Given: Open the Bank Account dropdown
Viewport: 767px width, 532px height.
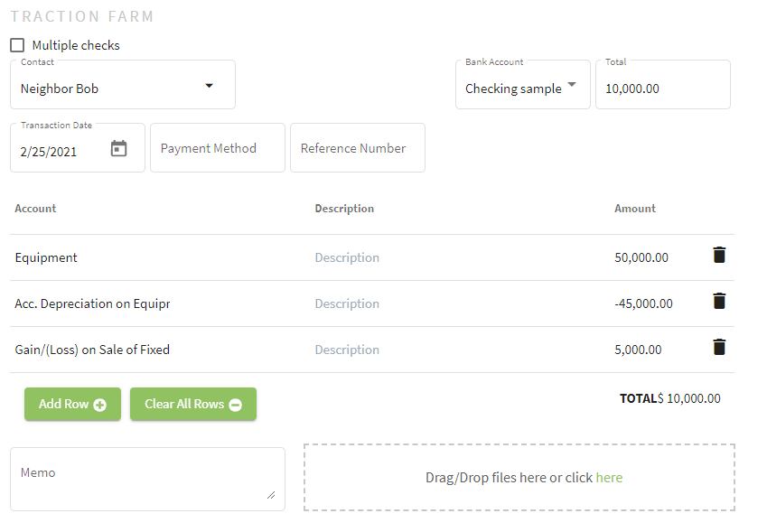Looking at the screenshot, I should [x=522, y=85].
